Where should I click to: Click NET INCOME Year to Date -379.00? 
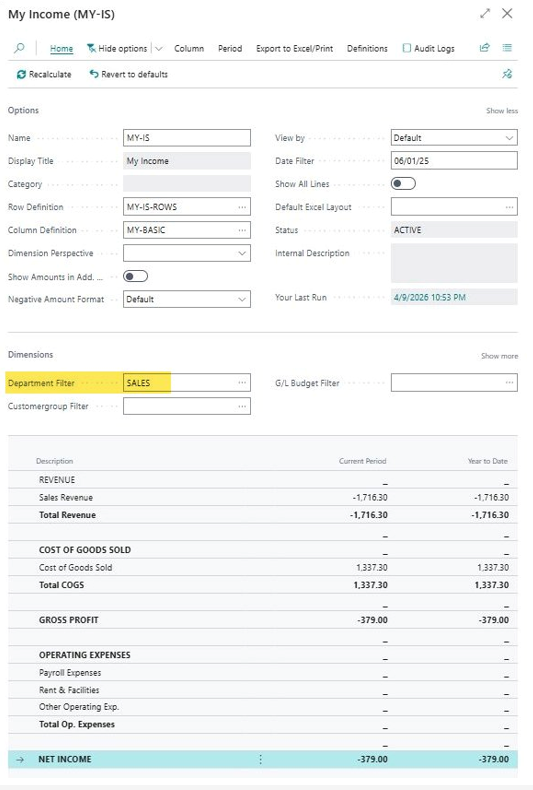[494, 759]
